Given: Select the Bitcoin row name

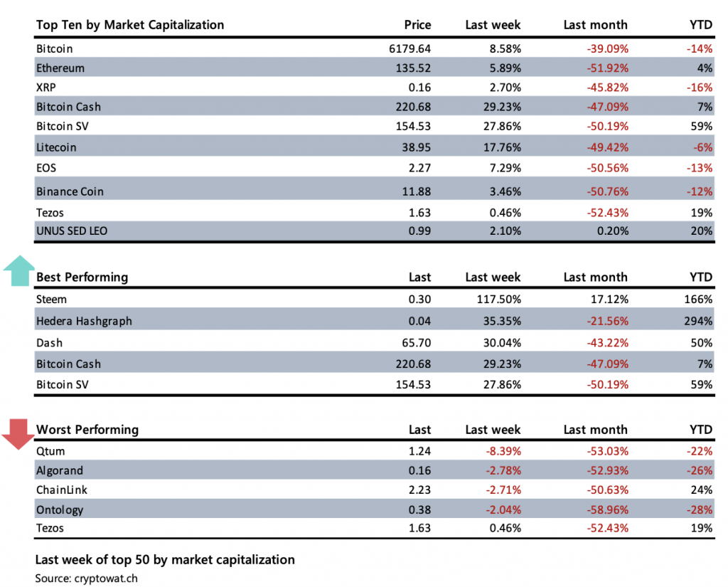Looking at the screenshot, I should [55, 49].
